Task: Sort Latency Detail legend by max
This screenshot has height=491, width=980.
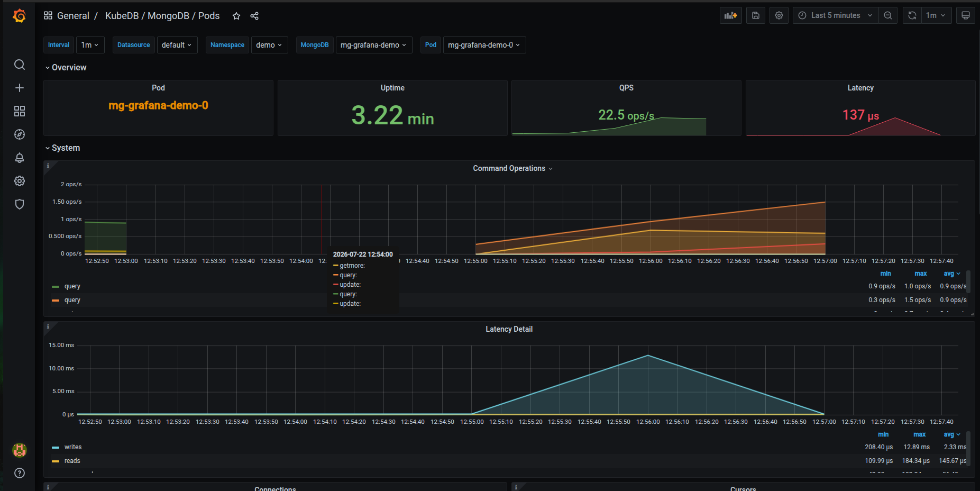Action: pos(920,434)
